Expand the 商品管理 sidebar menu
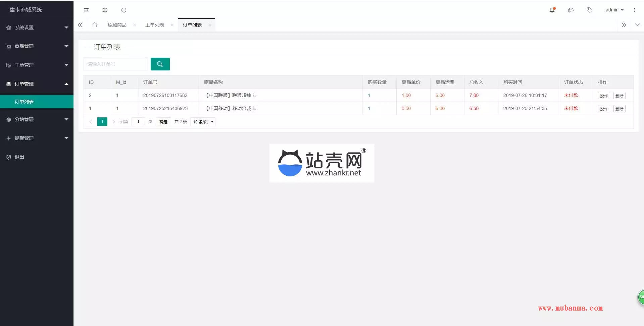This screenshot has height=326, width=644. tap(37, 46)
